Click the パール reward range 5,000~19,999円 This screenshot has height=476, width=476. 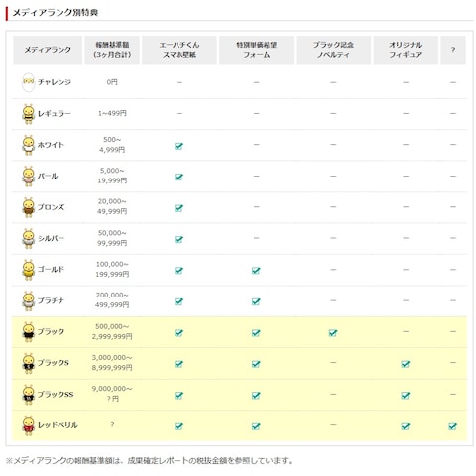tap(112, 176)
